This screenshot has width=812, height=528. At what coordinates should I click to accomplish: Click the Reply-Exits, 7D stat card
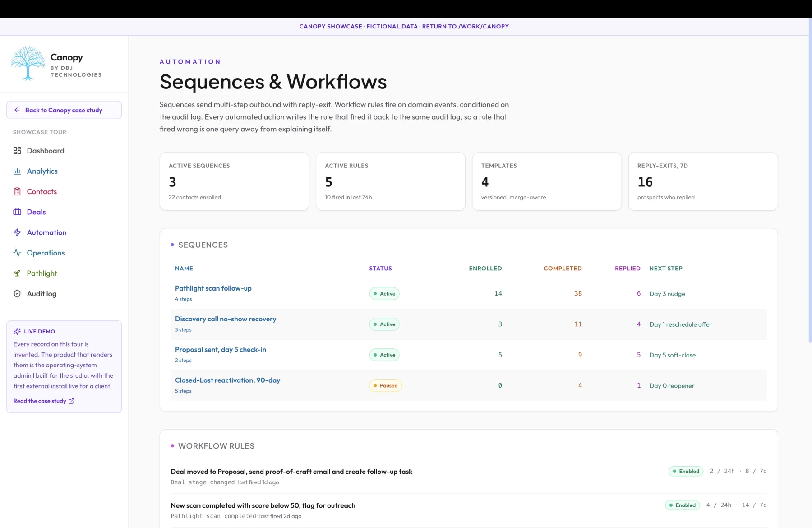(x=703, y=181)
